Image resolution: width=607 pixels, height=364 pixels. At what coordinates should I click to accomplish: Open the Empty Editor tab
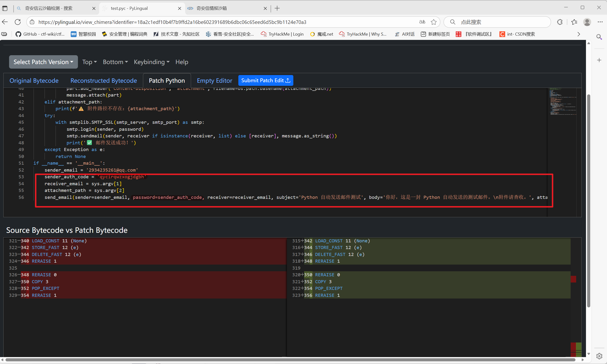214,81
